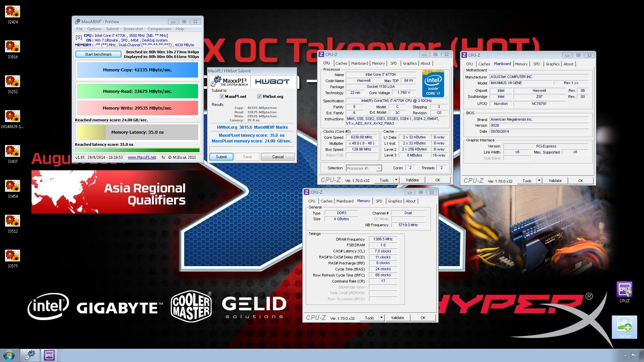Open the CPUZ desktop shortcut
The image size is (644, 362).
click(x=624, y=292)
